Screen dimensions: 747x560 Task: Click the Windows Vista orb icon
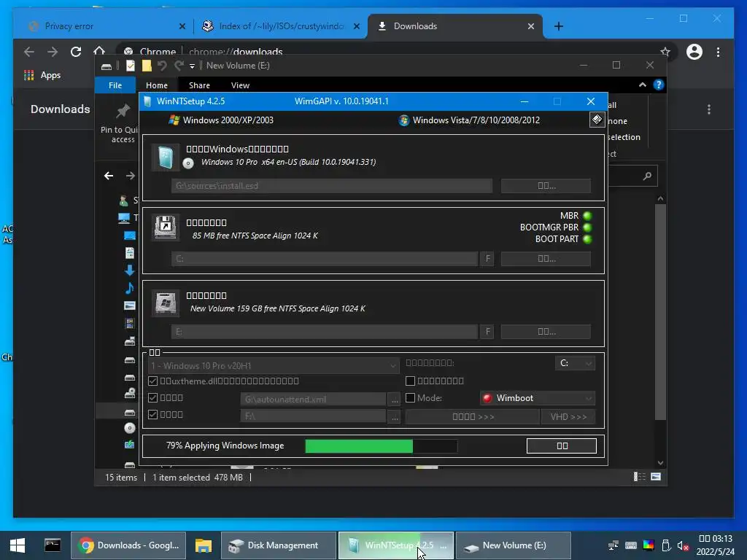pos(403,120)
